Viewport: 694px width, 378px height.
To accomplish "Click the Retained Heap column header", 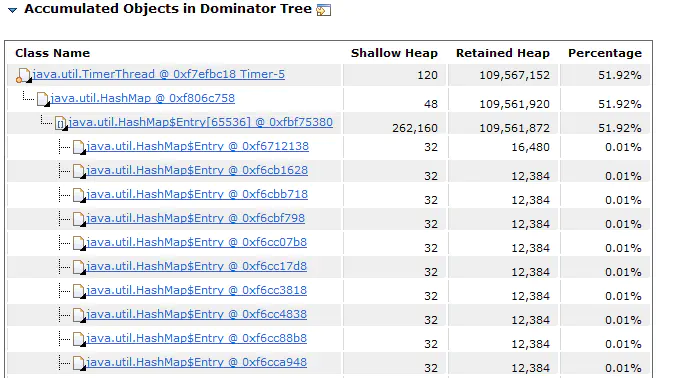I will coord(503,53).
